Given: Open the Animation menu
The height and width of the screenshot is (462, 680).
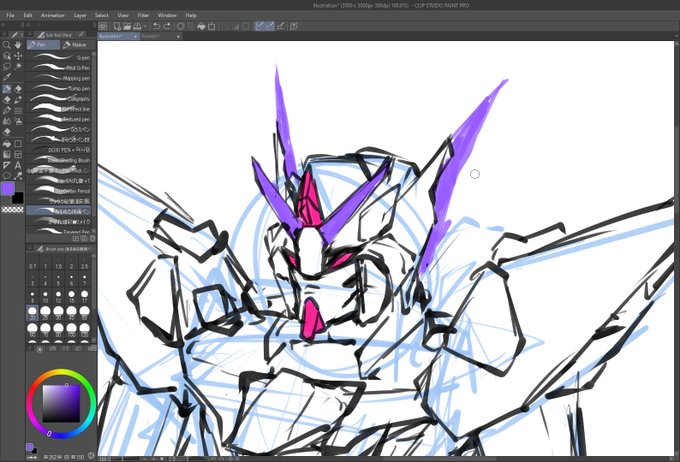Looking at the screenshot, I should [52, 15].
